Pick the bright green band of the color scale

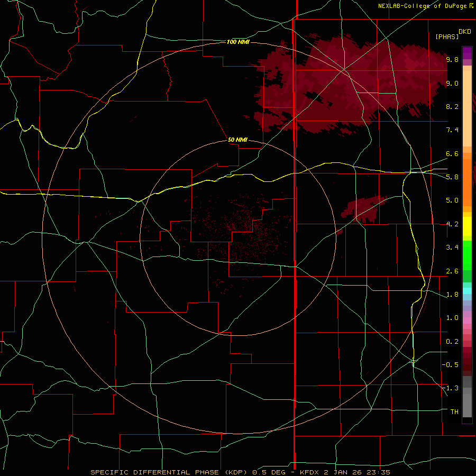click(467, 255)
